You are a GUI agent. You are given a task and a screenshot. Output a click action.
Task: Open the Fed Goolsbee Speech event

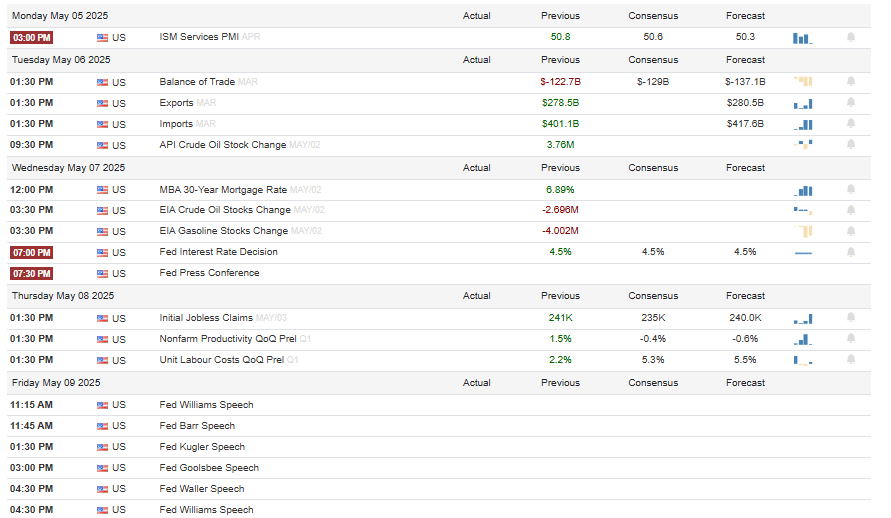pos(209,467)
